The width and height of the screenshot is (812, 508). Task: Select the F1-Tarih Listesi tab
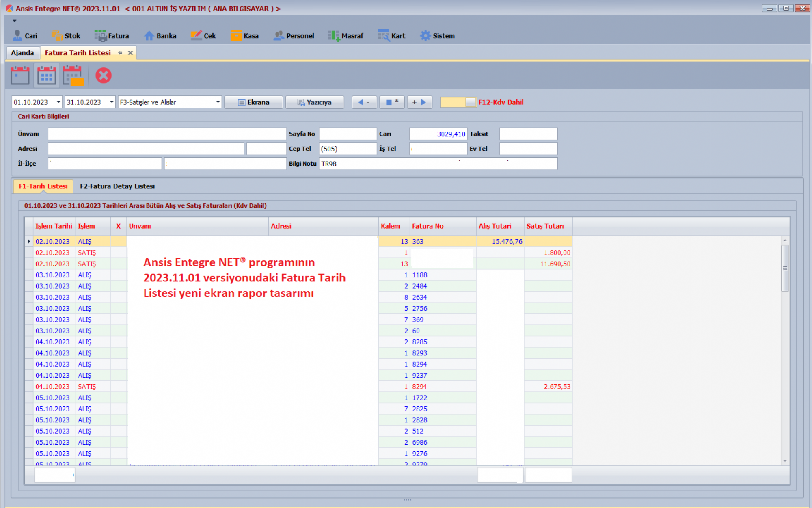point(43,186)
